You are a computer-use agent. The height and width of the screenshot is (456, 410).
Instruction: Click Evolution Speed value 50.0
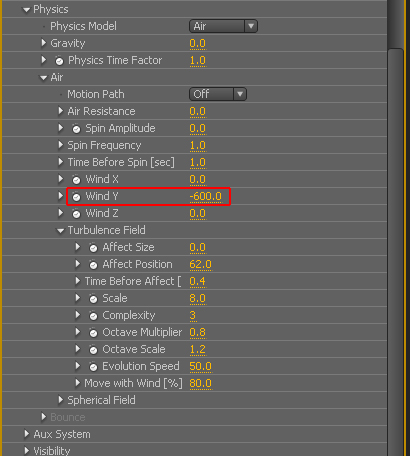(x=200, y=366)
